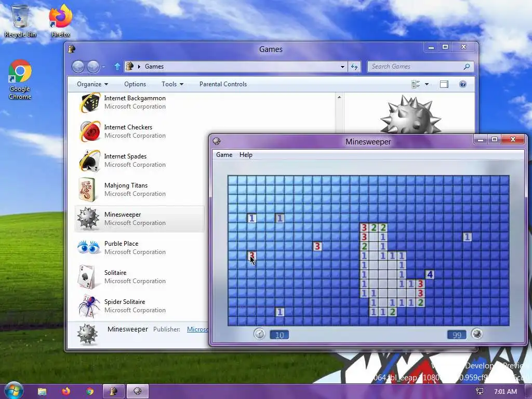Open the network icon in system tray
This screenshot has width=532, height=399.
coord(480,392)
